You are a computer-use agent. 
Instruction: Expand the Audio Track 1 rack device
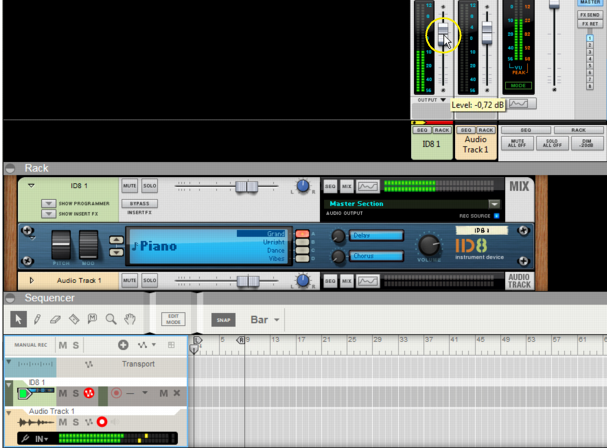(x=30, y=281)
